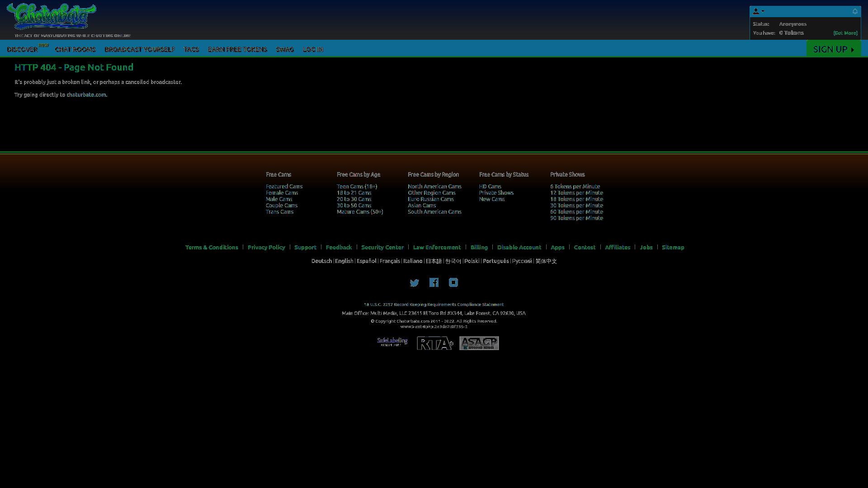This screenshot has width=868, height=488.
Task: Open Female Cams footer link
Action: 282,192
